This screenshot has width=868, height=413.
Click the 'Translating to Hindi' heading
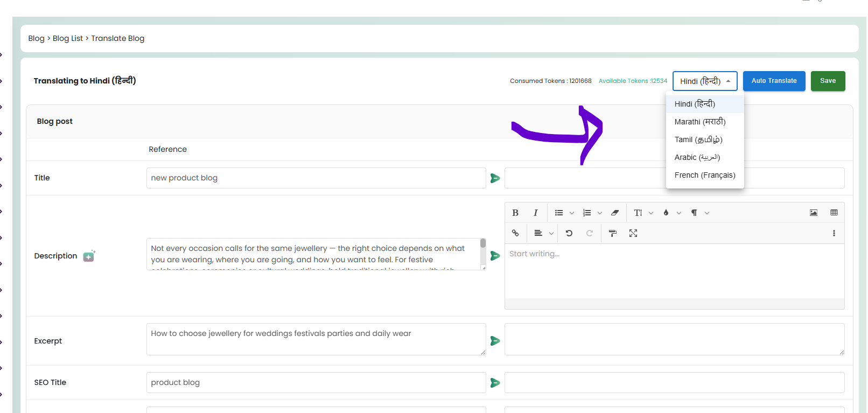click(85, 80)
